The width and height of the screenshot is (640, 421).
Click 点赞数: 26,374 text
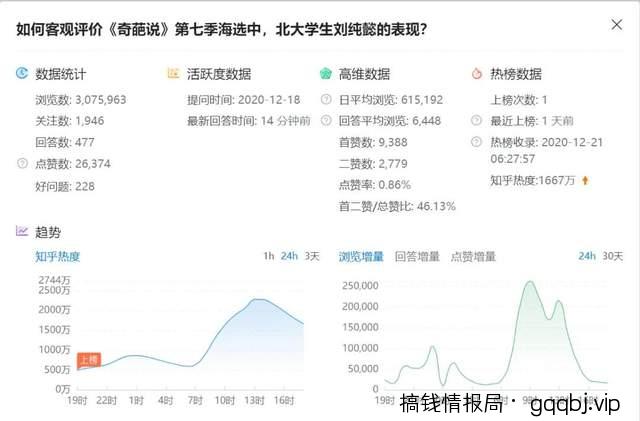73,164
